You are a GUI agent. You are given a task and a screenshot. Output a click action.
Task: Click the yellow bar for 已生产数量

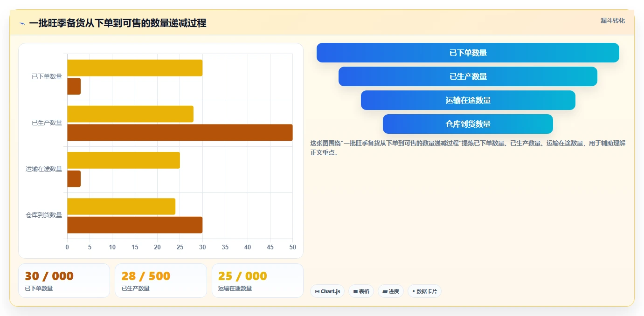130,114
